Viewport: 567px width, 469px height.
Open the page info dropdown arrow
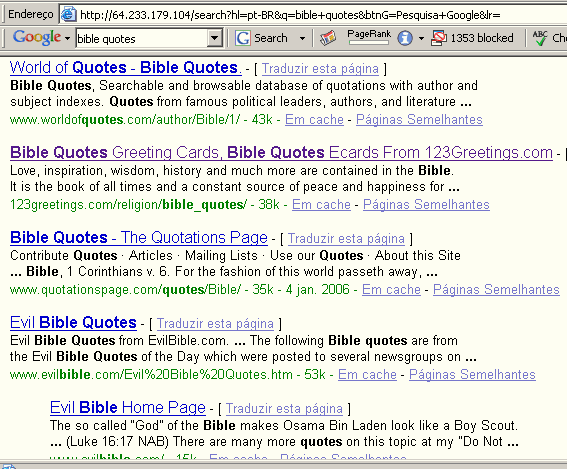click(x=421, y=38)
